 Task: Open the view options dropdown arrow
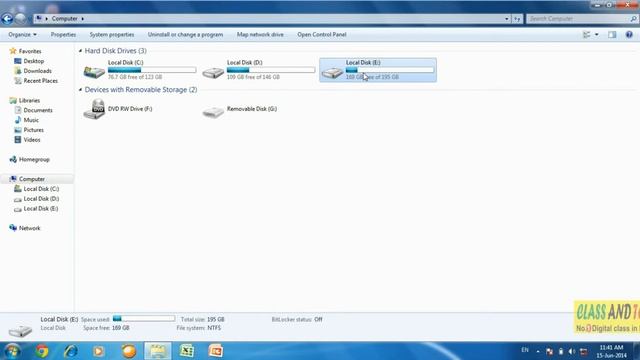[597, 35]
